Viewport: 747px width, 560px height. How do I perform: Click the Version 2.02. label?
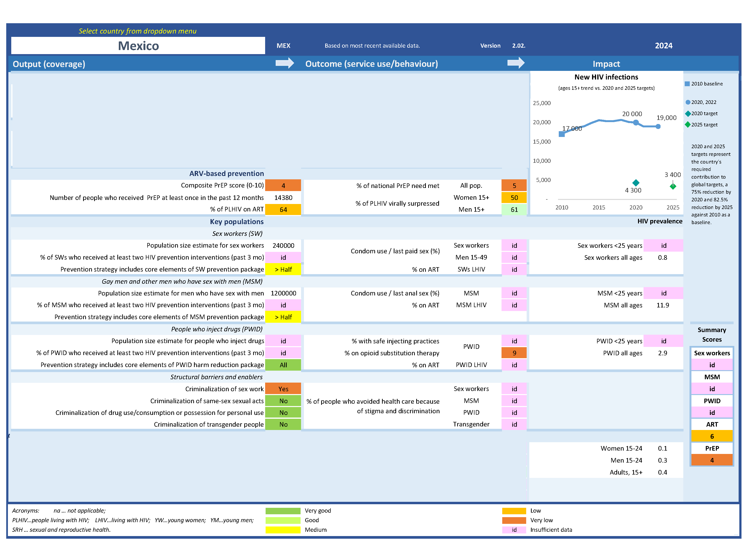[502, 45]
